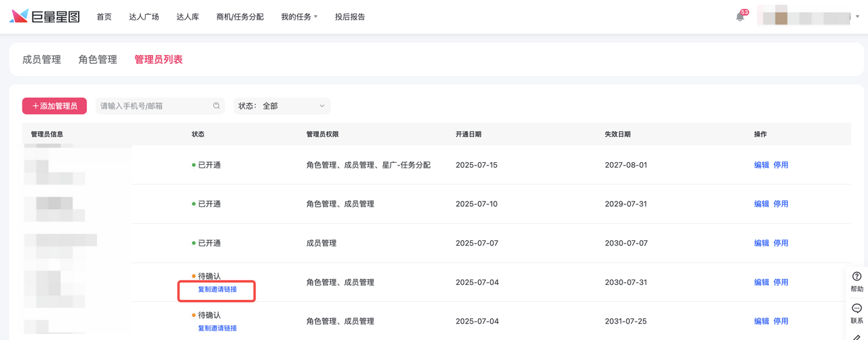Open the 我的任务 dropdown menu
Image resolution: width=868 pixels, height=340 pixels.
299,17
